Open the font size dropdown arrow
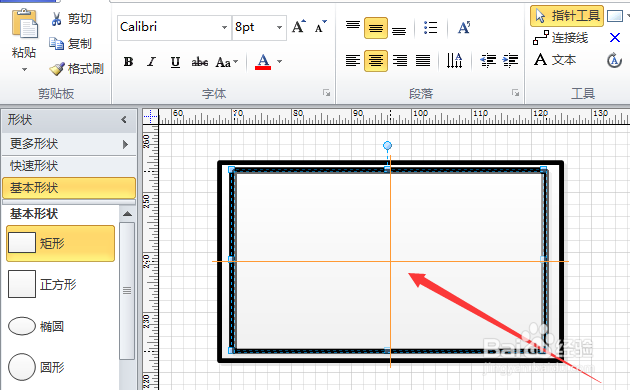This screenshot has height=390, width=630. point(280,27)
